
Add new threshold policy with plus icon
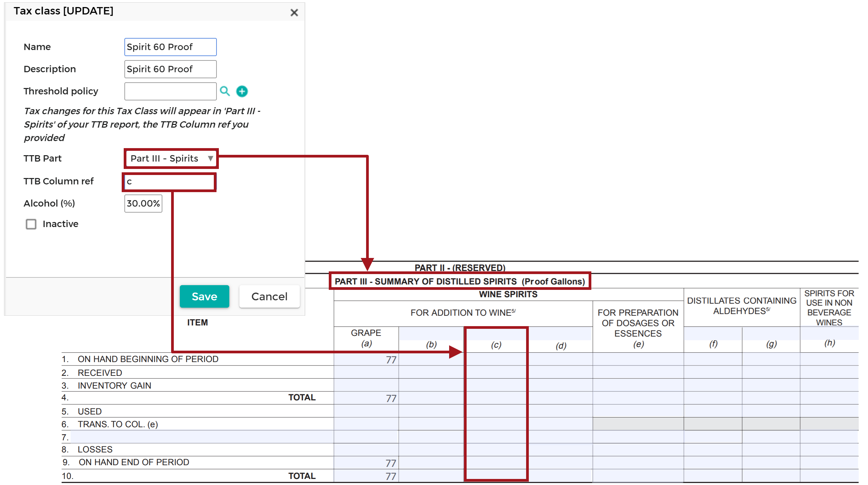[242, 91]
